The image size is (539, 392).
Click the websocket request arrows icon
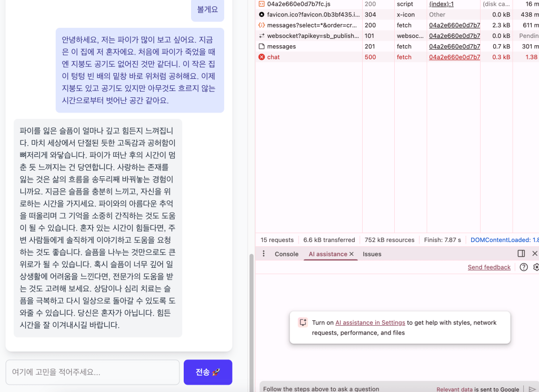coord(261,36)
